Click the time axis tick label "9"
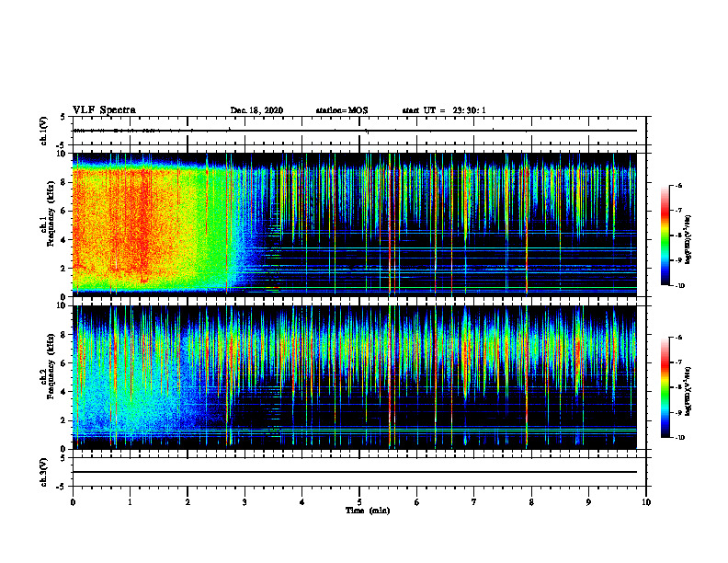Image resolution: width=728 pixels, height=563 pixels. tap(588, 502)
